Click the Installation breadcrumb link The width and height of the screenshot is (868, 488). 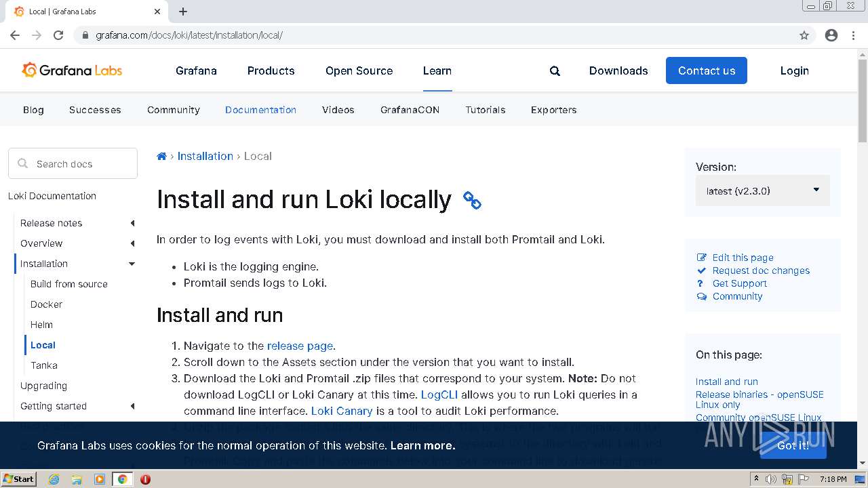205,156
